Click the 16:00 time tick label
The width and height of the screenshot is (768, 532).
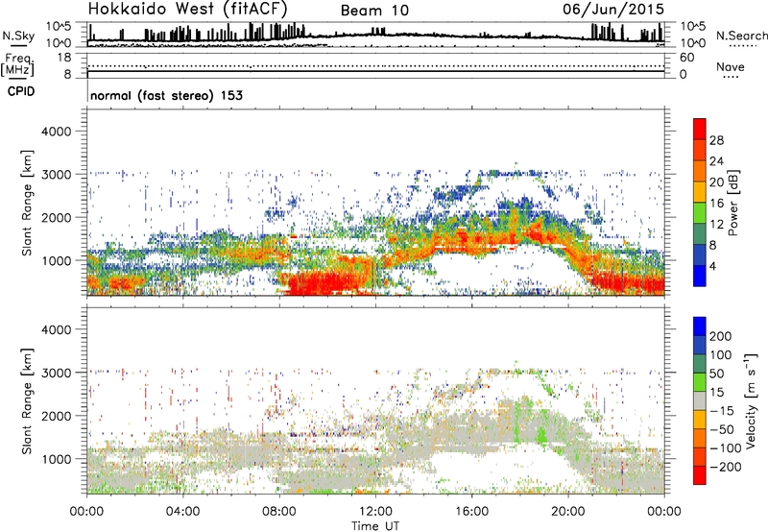tap(471, 512)
